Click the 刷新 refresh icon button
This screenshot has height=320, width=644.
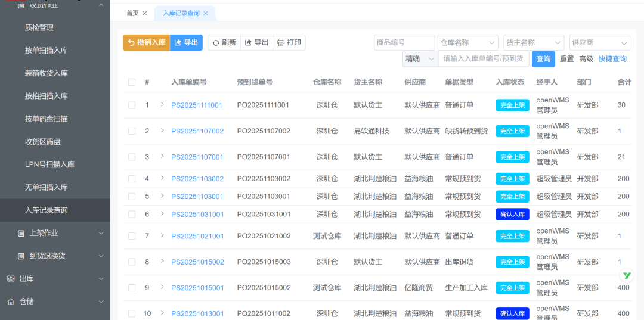point(224,43)
